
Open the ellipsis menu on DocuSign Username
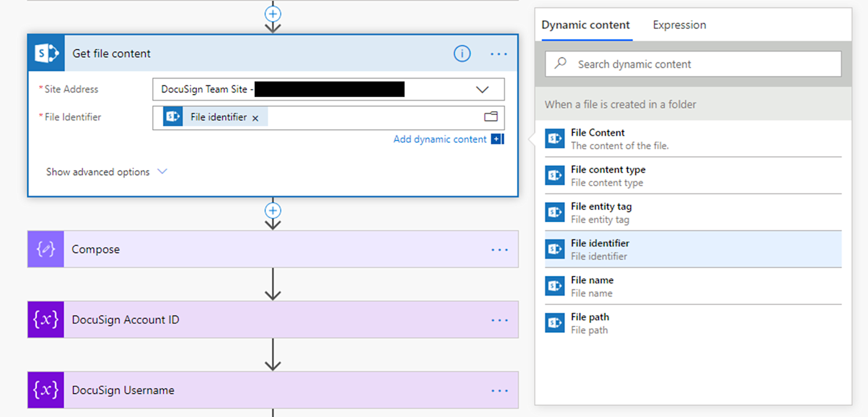pos(499,390)
